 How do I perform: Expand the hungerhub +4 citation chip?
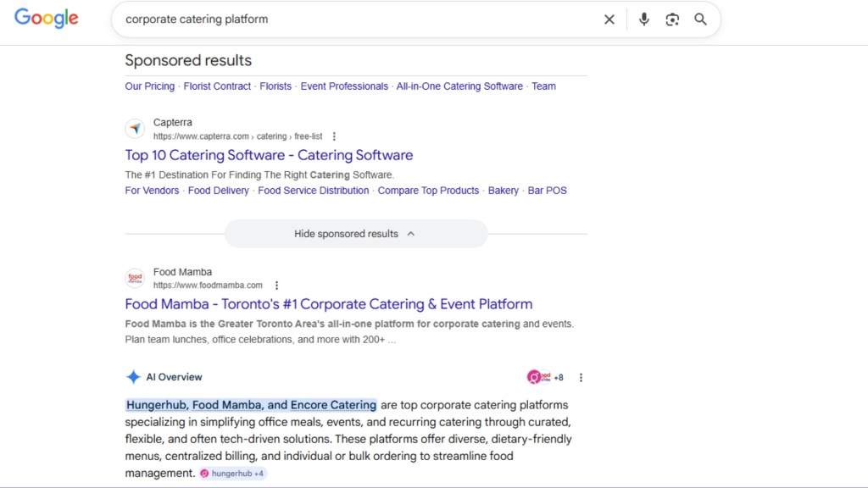233,474
